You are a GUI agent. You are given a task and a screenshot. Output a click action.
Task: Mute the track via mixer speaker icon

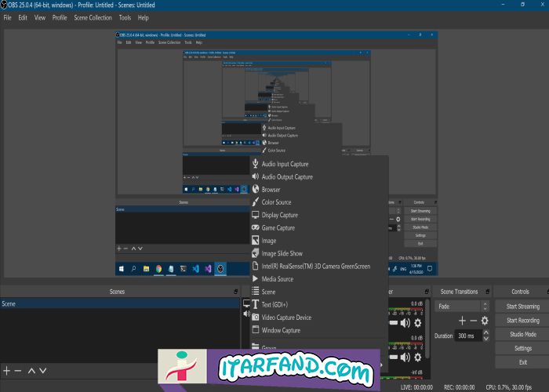pos(405,322)
